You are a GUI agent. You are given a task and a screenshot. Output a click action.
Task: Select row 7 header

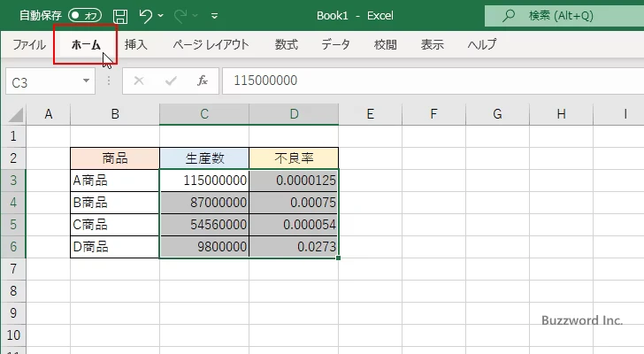click(13, 269)
